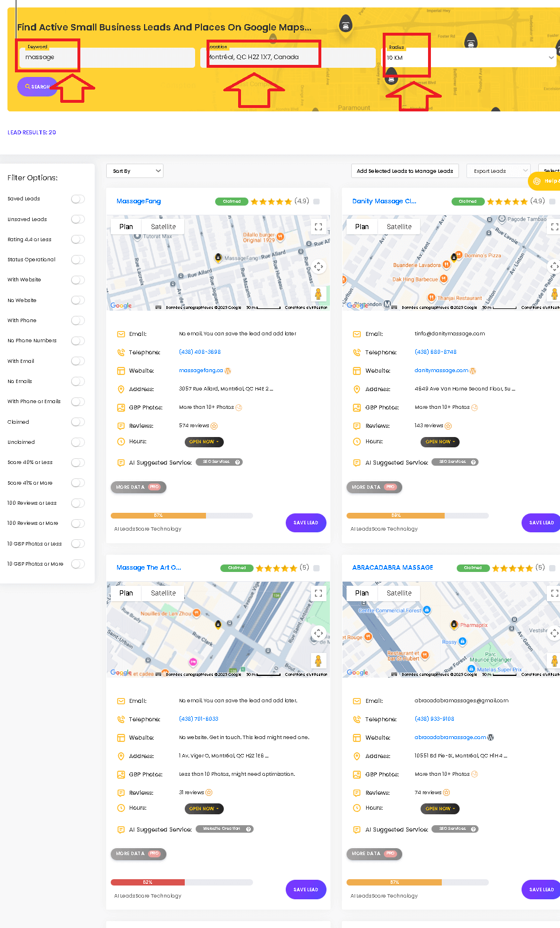The width and height of the screenshot is (560, 928).
Task: Expand ABRACADABRA MASSAGE Open Now hours
Action: tap(440, 809)
